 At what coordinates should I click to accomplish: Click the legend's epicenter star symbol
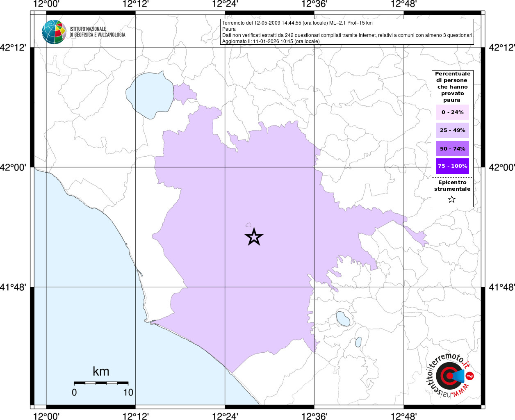452,199
